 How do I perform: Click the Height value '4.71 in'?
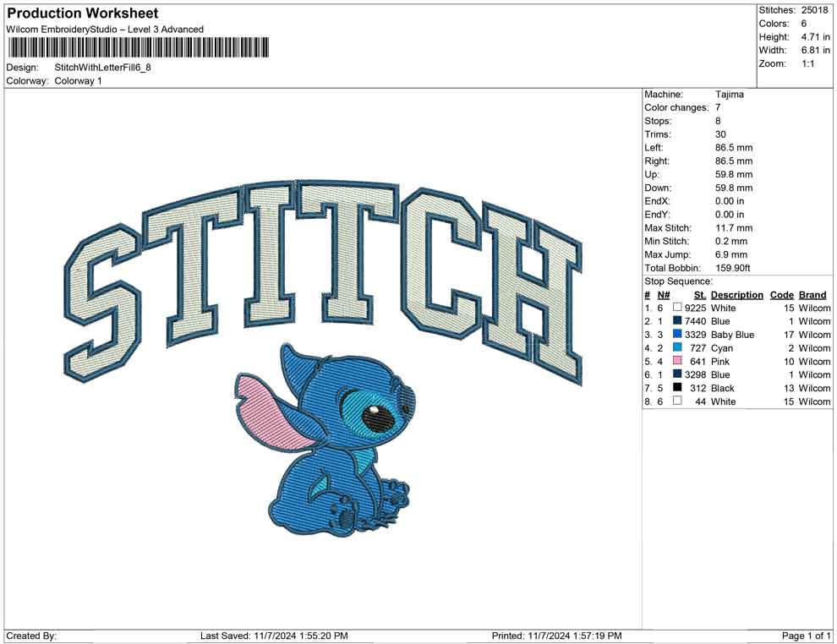point(816,37)
